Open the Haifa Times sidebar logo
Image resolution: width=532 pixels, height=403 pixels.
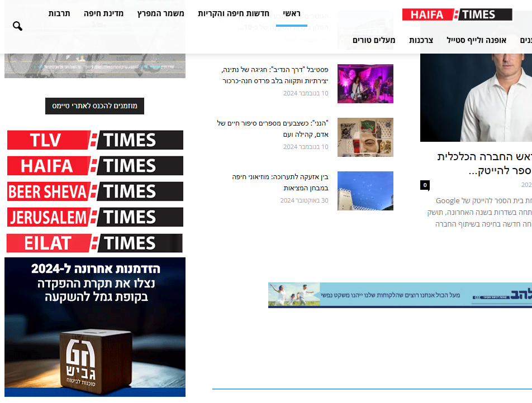(95, 166)
